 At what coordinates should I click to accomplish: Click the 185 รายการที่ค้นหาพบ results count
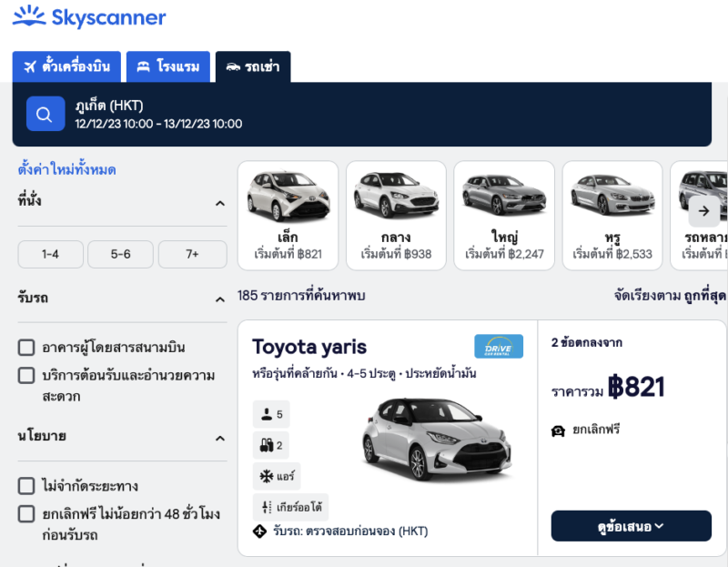pos(301,296)
